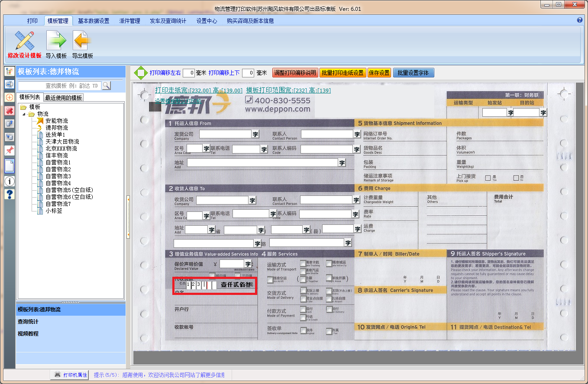Image resolution: width=588 pixels, height=384 pixels.
Task: Click 批量打印走纸设置 button
Action: point(343,73)
